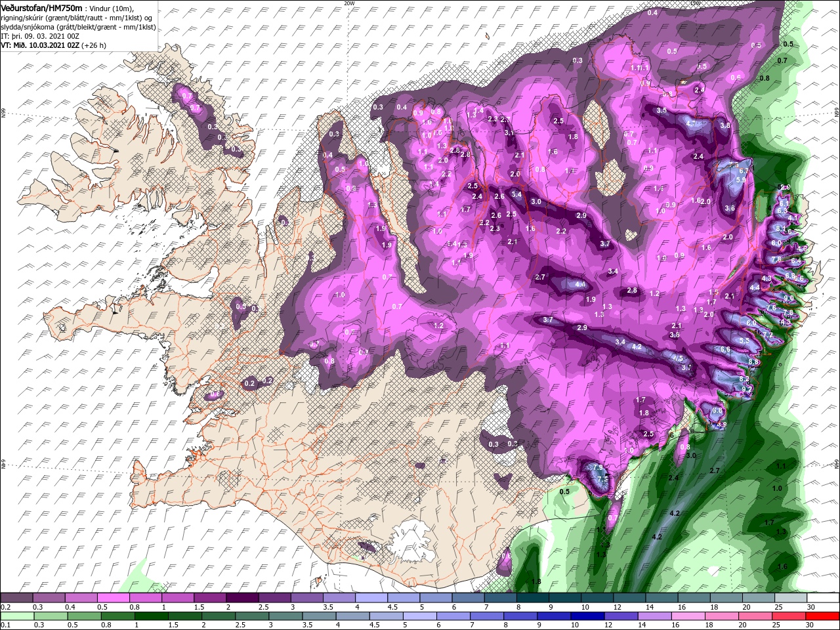The width and height of the screenshot is (840, 630).
Task: Select rain legend pale green swatch 0.1 to 0.3
Action: pos(16,616)
